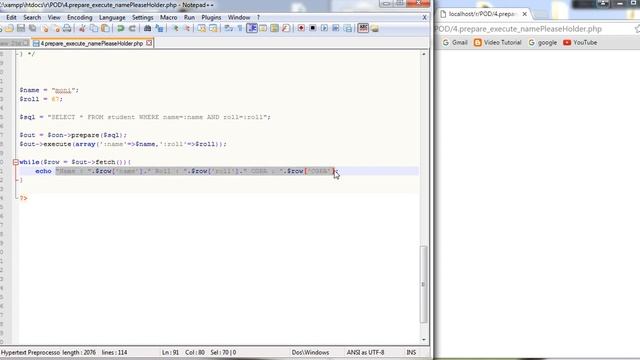Click the Paste toolbar icon
Viewport: 640px width, 360px height.
coord(105,28)
